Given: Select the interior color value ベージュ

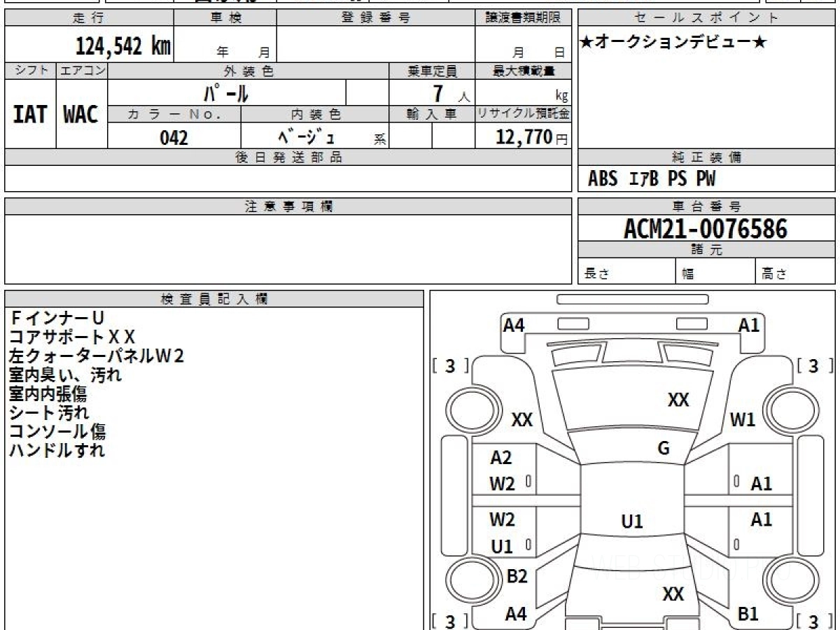Looking at the screenshot, I should click(306, 136).
